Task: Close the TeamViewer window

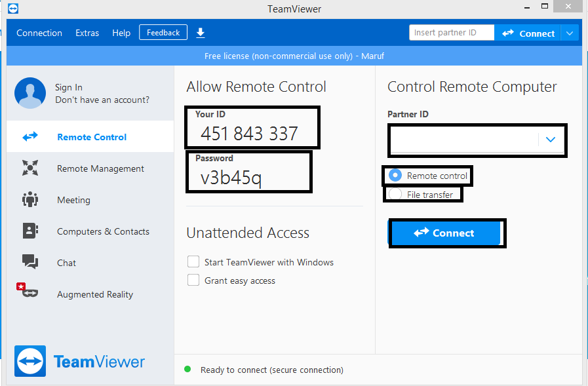Action: click(x=568, y=7)
